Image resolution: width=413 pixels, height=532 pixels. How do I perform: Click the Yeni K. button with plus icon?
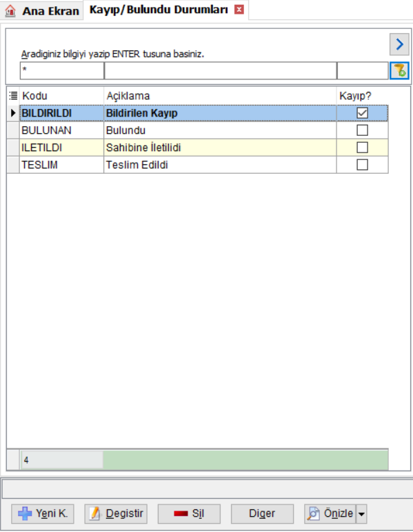pos(43,513)
